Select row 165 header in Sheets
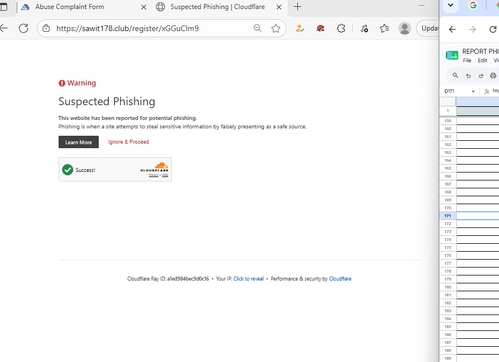This screenshot has width=499, height=362. coord(448,168)
